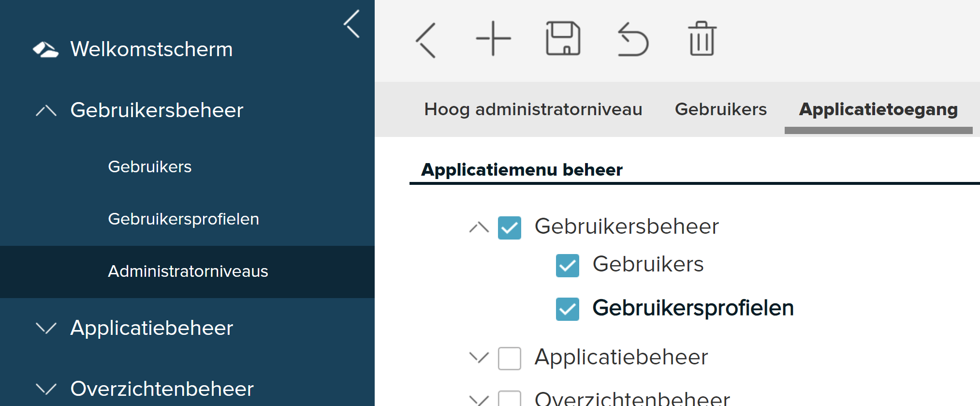The width and height of the screenshot is (980, 406).
Task: Collapse the Gebruikersbeheer sidebar section
Action: 46,111
